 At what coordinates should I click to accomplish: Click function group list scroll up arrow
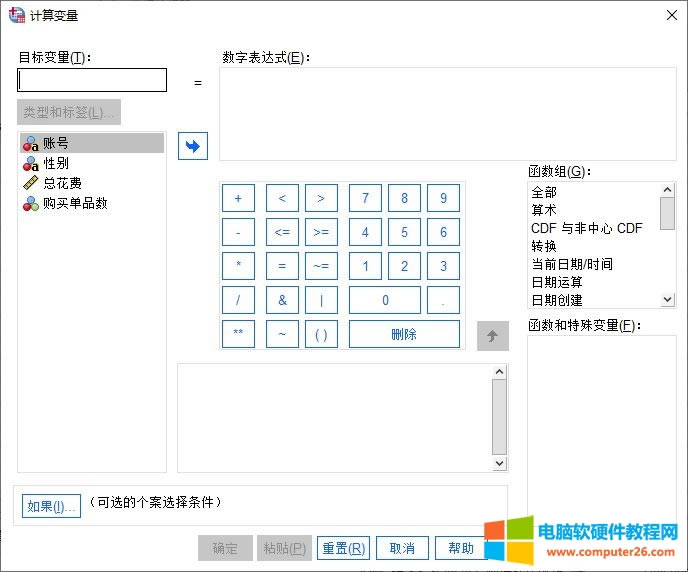(667, 189)
